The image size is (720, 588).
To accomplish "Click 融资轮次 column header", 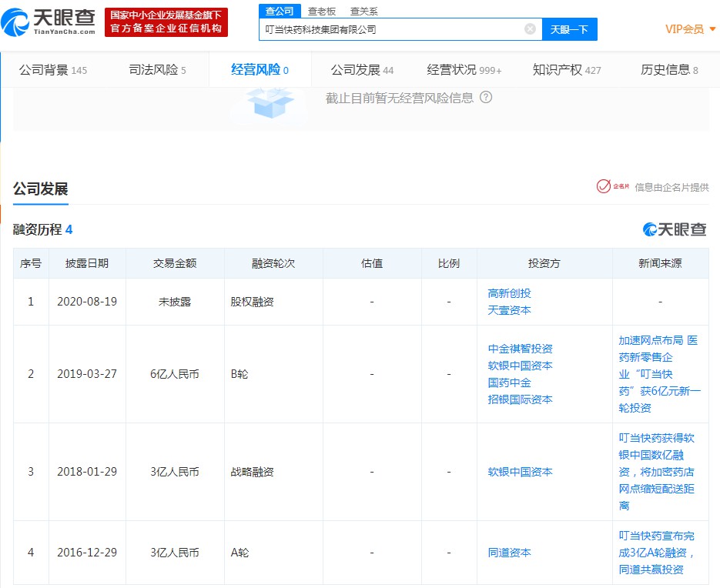I will tap(273, 263).
